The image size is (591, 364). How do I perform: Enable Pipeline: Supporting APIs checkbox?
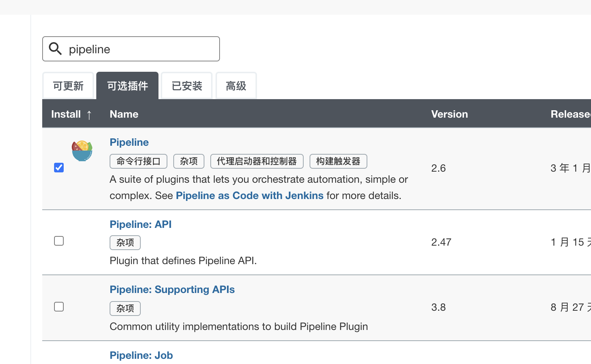coord(59,307)
